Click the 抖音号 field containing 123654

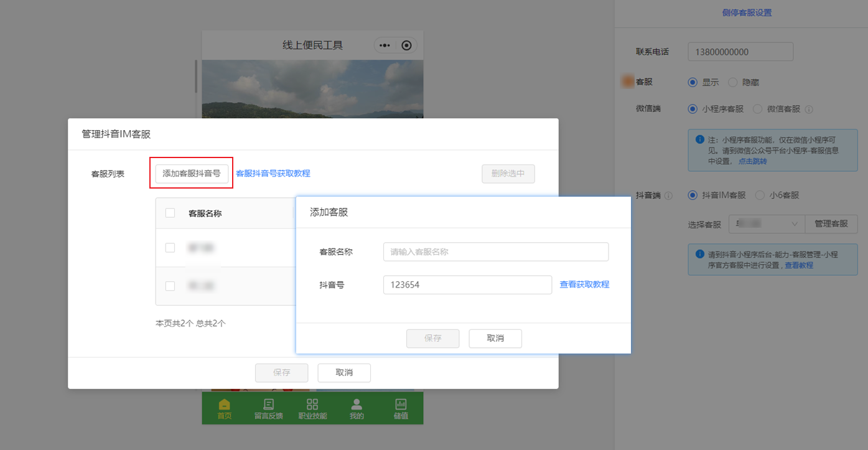coord(467,284)
